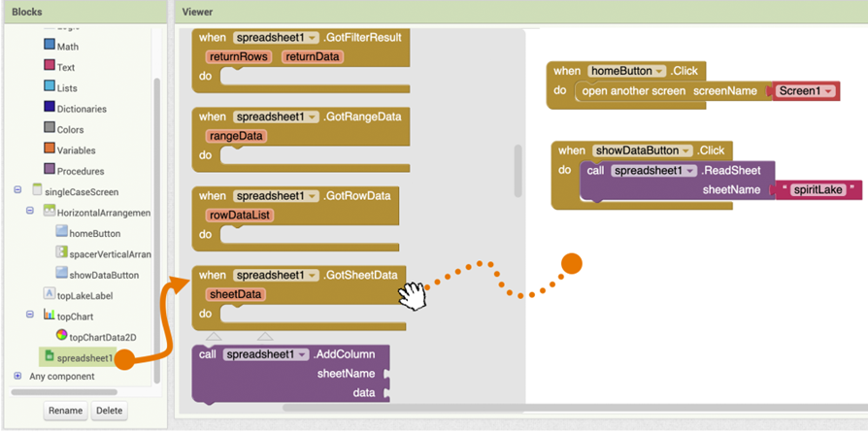Select the Dictionaries blocks icon

pyautogui.click(x=50, y=107)
